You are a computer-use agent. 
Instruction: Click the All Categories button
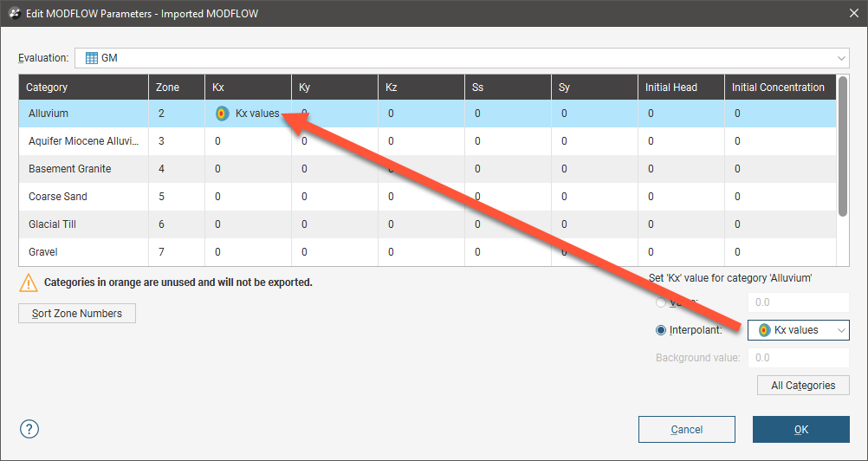(x=803, y=386)
